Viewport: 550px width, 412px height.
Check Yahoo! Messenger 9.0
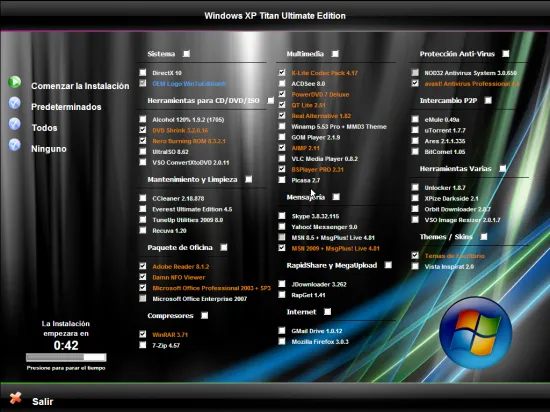click(282, 227)
